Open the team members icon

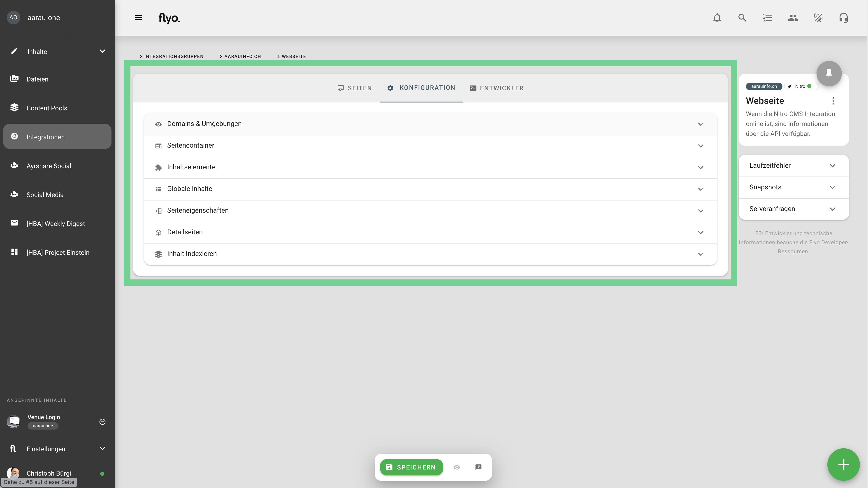click(x=793, y=18)
